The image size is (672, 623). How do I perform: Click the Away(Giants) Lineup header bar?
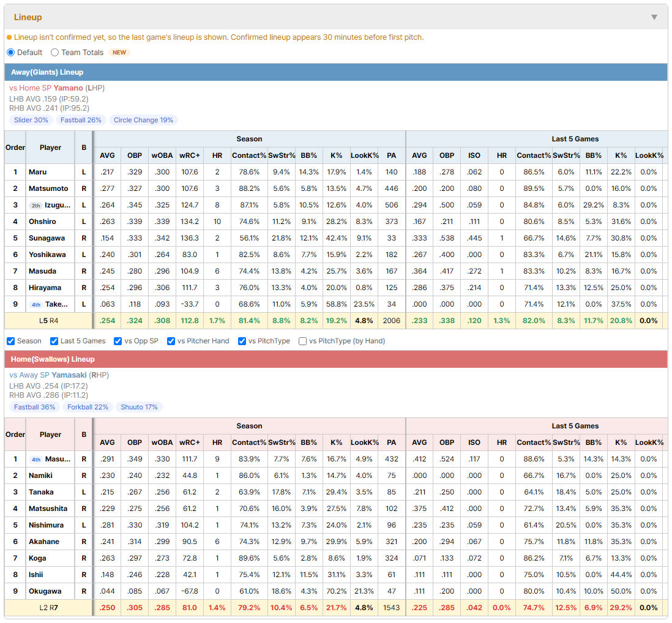(x=336, y=72)
